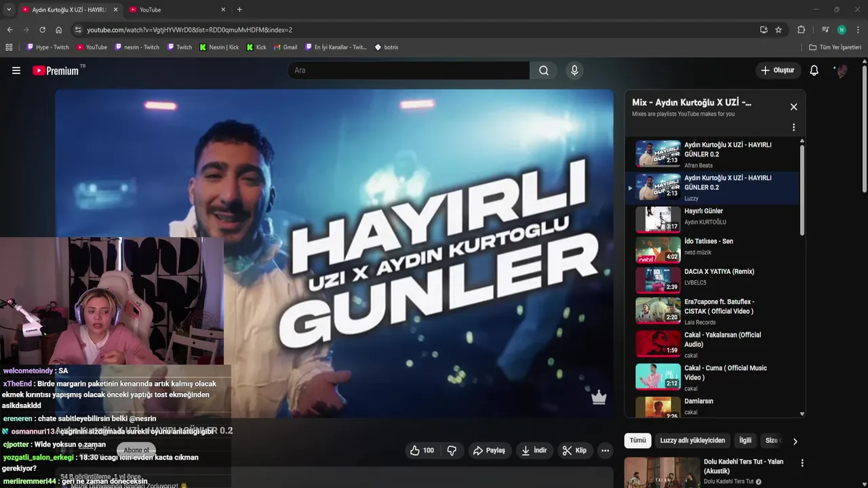Click the YouTube search field Ara
The width and height of the screenshot is (868, 488).
coord(409,70)
